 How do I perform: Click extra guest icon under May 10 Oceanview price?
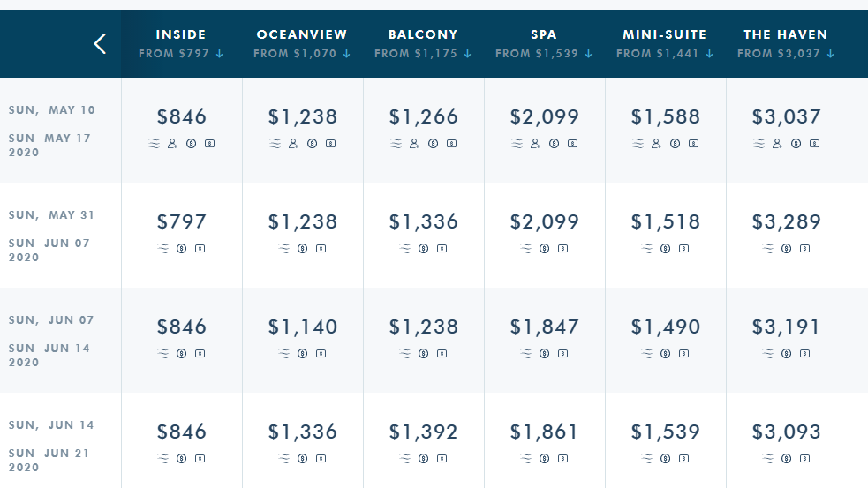[x=293, y=143]
